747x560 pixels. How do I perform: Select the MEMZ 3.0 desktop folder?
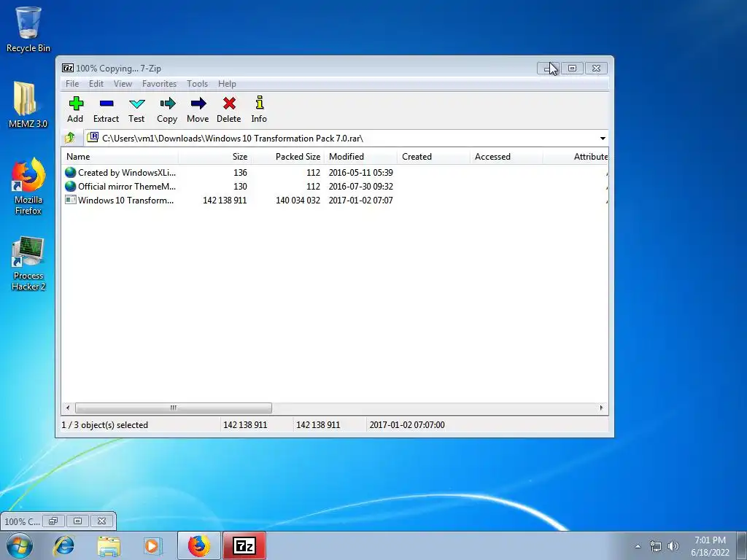click(x=28, y=105)
